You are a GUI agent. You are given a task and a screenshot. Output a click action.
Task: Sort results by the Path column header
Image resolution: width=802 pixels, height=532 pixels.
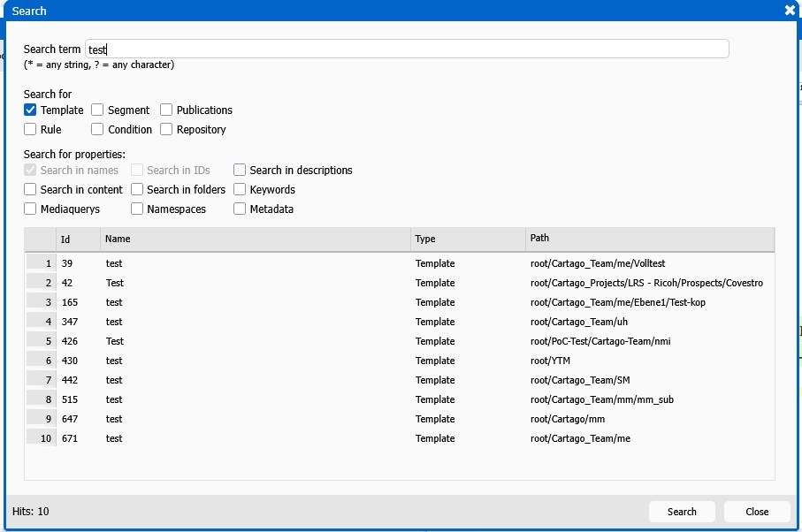pyautogui.click(x=650, y=239)
